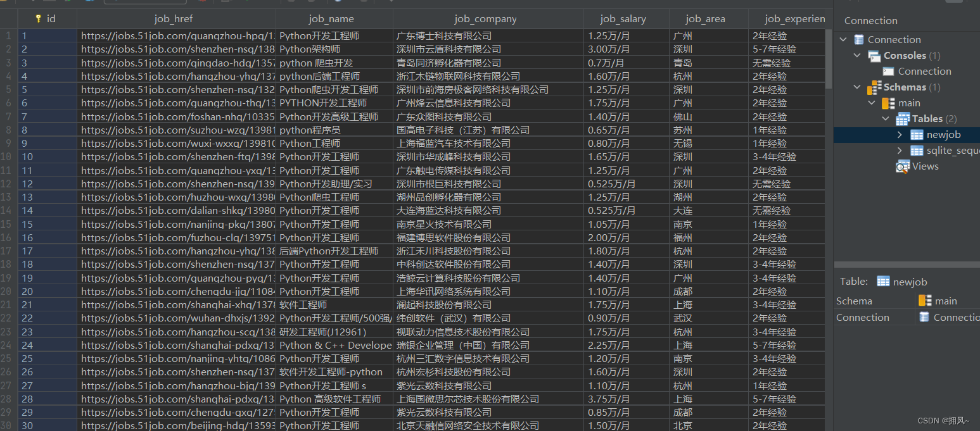Select the '大连' area cell
Screen dimensions: 980x431
tap(709, 211)
